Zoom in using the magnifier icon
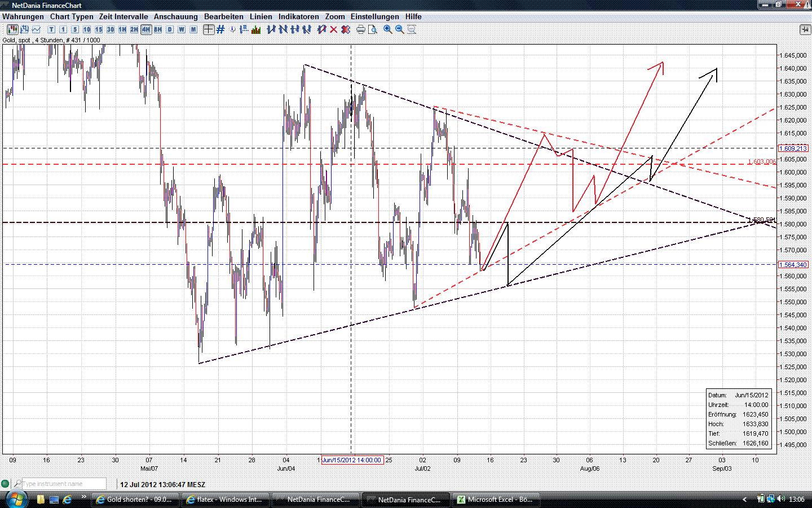 [x=387, y=29]
